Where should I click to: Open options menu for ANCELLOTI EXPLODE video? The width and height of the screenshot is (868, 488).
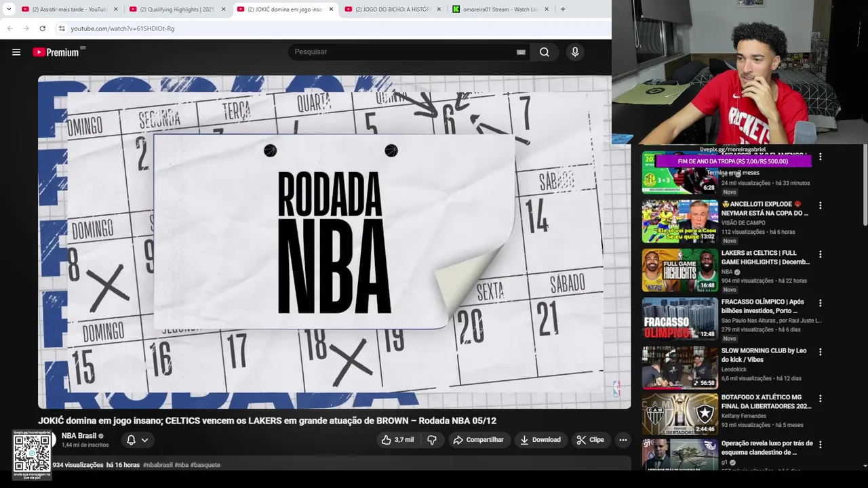pyautogui.click(x=820, y=205)
